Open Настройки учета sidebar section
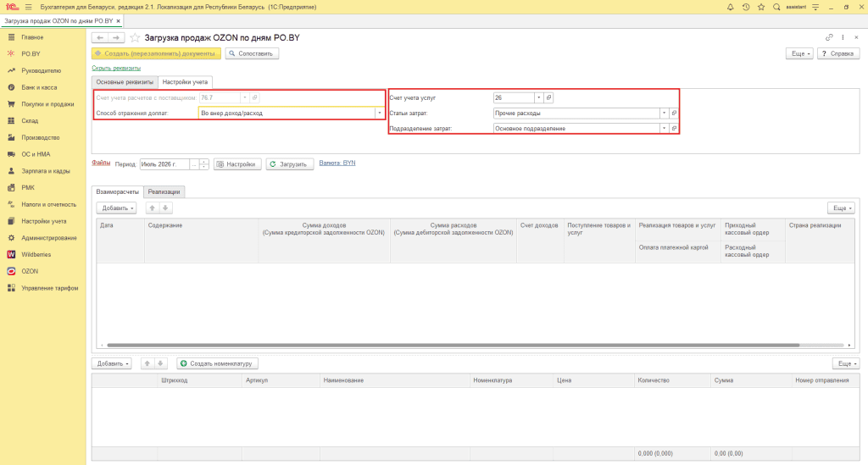The image size is (868, 465). point(44,221)
